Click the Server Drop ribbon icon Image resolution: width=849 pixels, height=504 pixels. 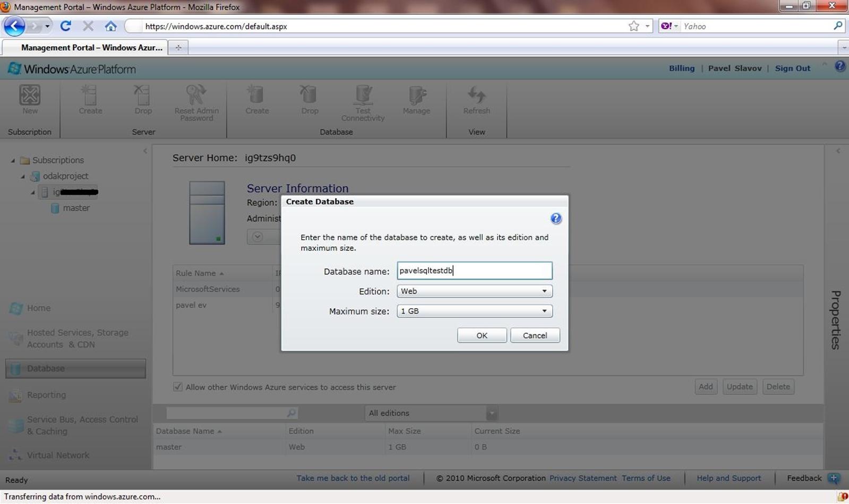(x=142, y=95)
